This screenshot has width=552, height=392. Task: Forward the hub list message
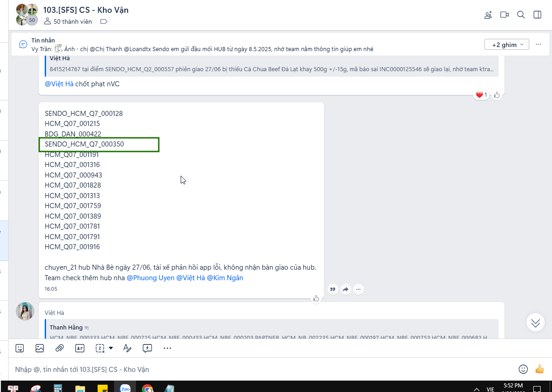[x=346, y=289]
